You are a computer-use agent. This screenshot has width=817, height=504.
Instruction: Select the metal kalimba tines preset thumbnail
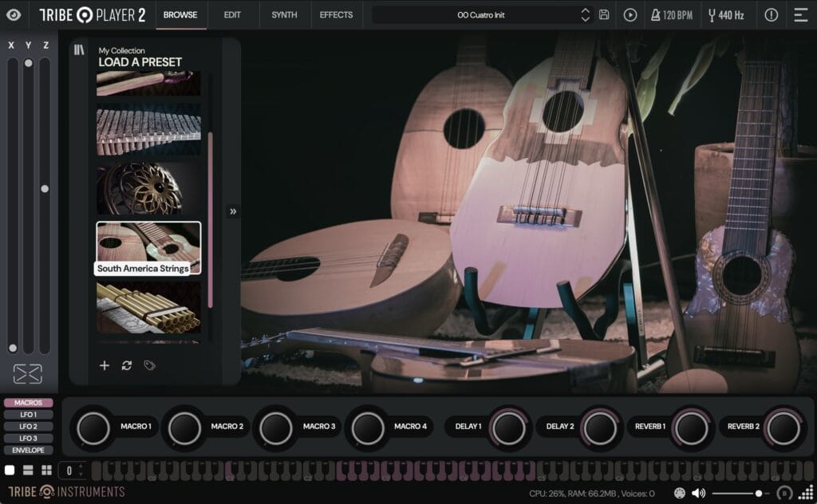(148, 129)
